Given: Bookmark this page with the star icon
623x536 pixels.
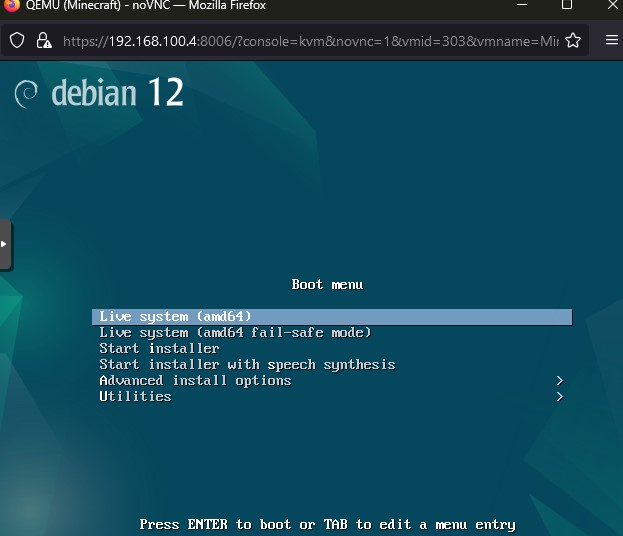Looking at the screenshot, I should [x=573, y=41].
